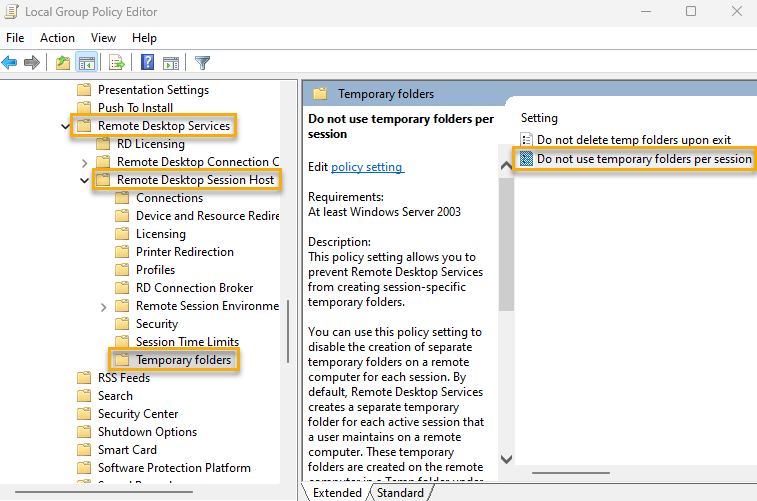757x501 pixels.
Task: Open the Action menu
Action: pyautogui.click(x=57, y=38)
